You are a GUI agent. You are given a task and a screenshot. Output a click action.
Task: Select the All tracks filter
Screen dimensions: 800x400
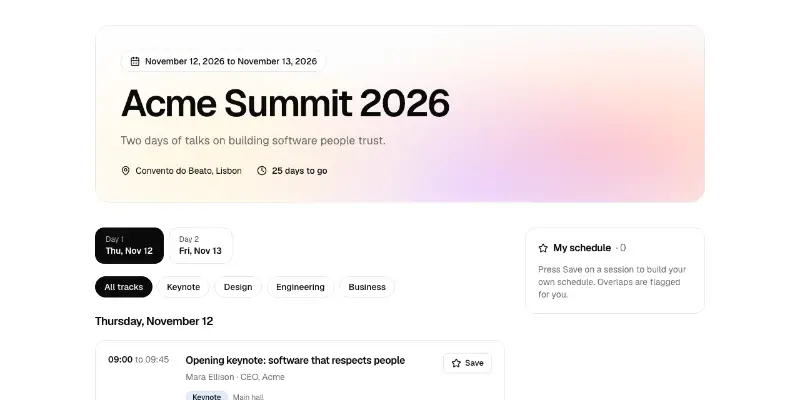[123, 287]
